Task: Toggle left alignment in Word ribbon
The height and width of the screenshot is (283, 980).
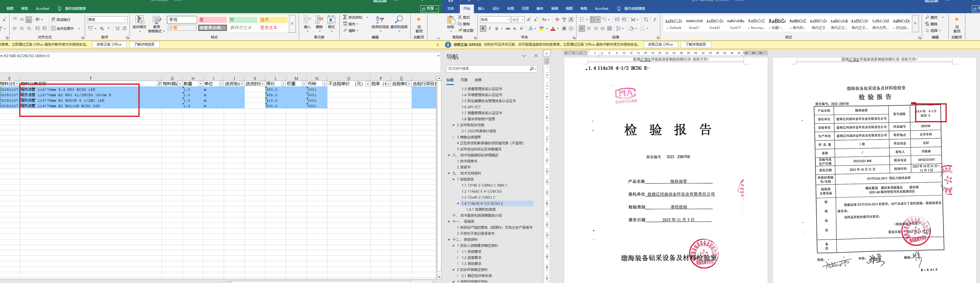Action: pyautogui.click(x=582, y=28)
